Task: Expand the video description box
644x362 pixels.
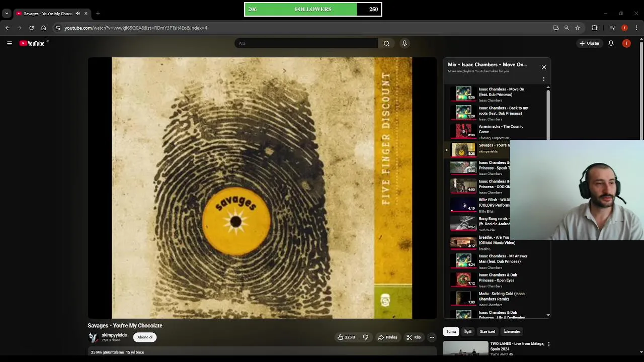Action: (x=262, y=352)
